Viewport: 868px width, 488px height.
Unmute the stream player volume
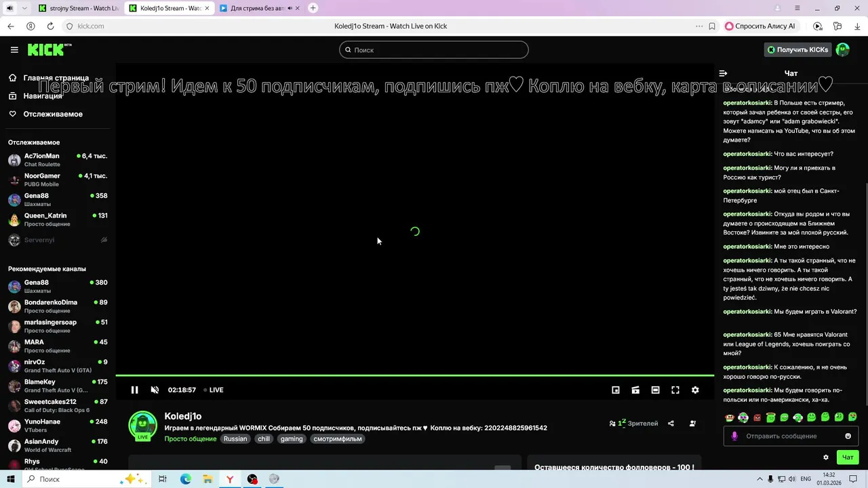point(155,390)
